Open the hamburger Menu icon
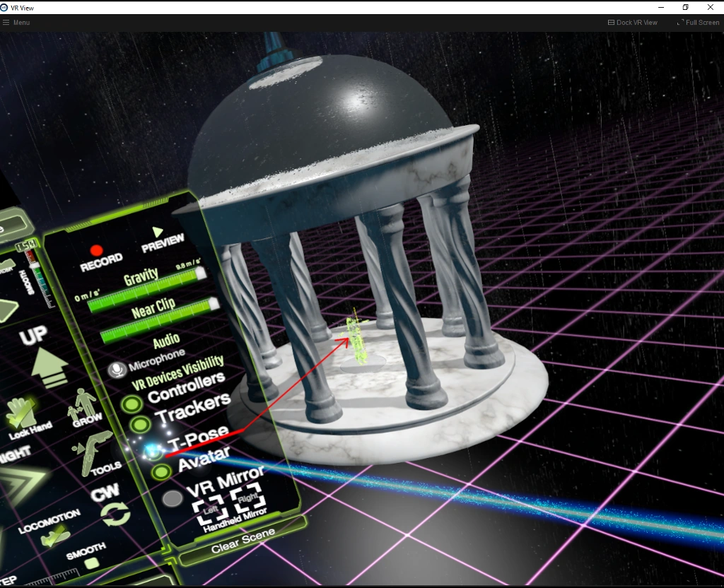Image resolution: width=724 pixels, height=588 pixels. (x=6, y=22)
